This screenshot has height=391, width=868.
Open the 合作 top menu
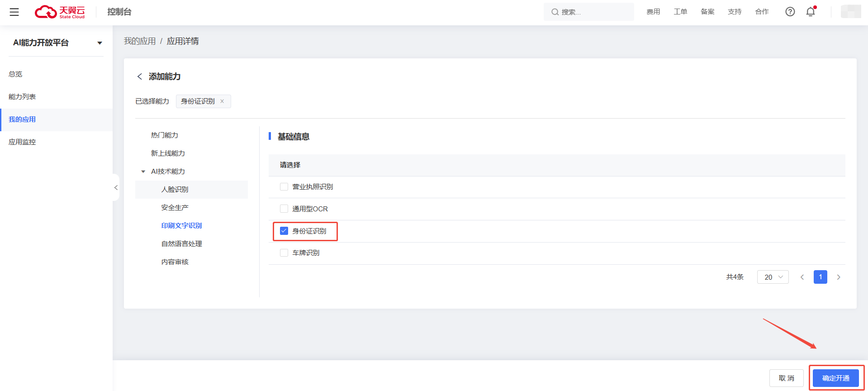tap(762, 12)
